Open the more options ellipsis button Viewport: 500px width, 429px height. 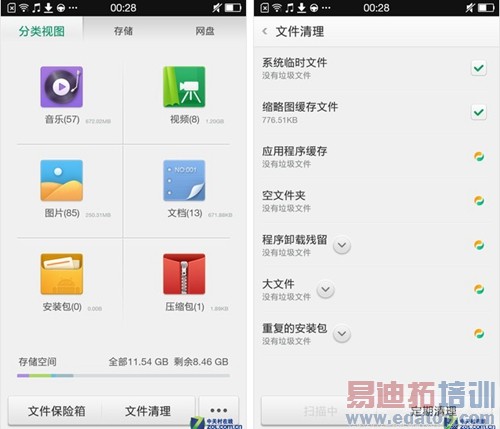219,410
